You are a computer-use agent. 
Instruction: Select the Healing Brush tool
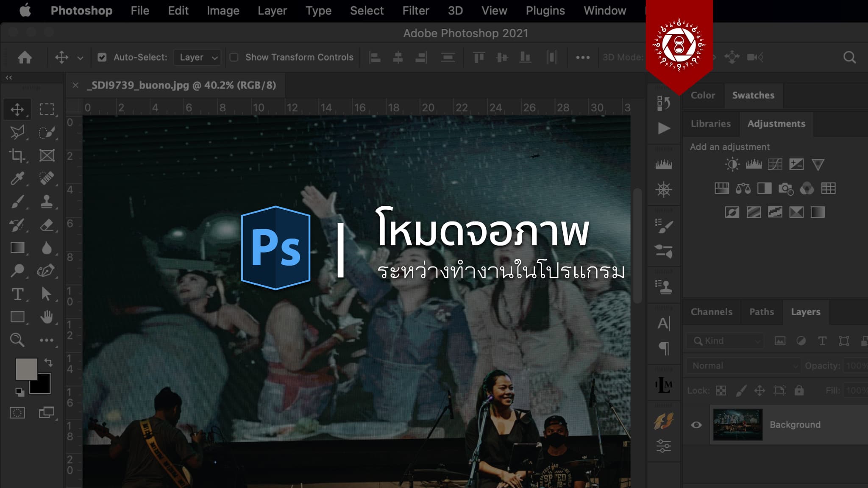coord(47,178)
